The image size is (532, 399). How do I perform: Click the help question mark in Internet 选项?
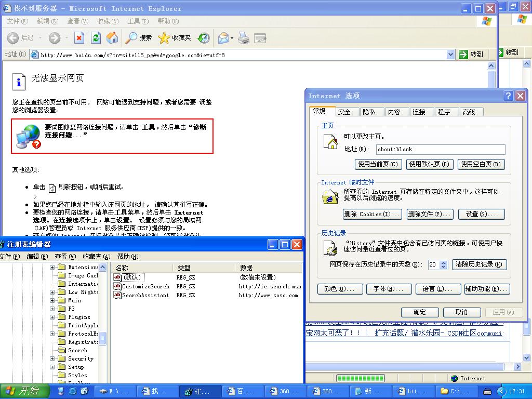point(508,96)
